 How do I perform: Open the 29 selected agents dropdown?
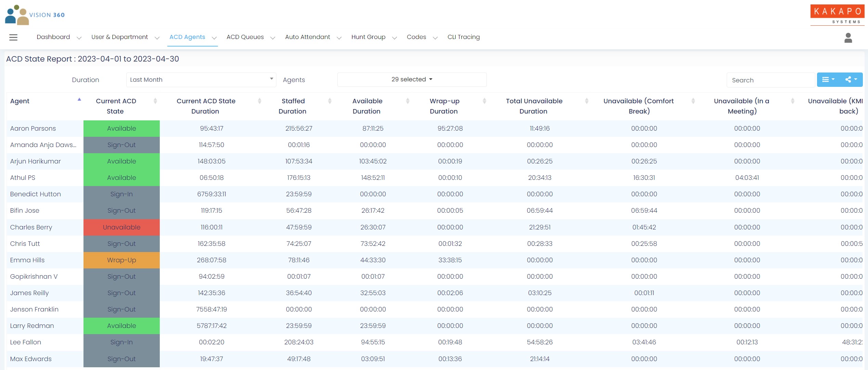(x=412, y=79)
